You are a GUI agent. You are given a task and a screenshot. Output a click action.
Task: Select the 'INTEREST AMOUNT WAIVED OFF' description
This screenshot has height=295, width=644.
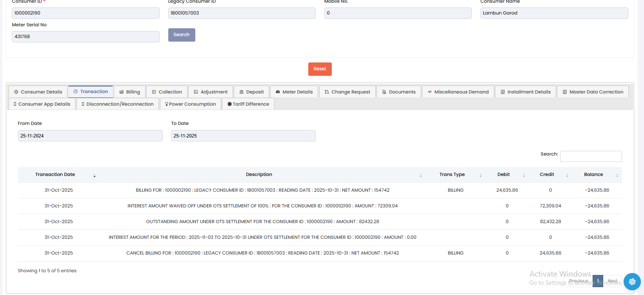point(263,206)
